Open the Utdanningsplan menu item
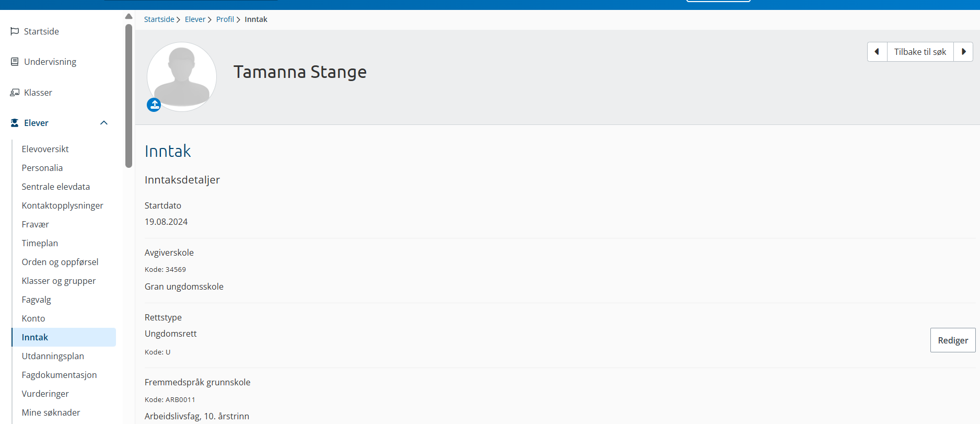The height and width of the screenshot is (424, 980). pos(53,356)
